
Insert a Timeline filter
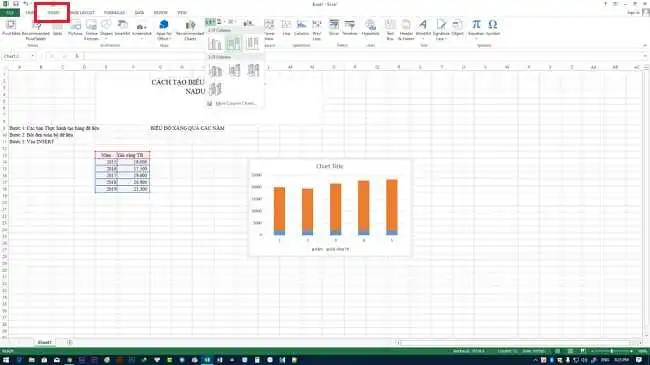[x=349, y=28]
